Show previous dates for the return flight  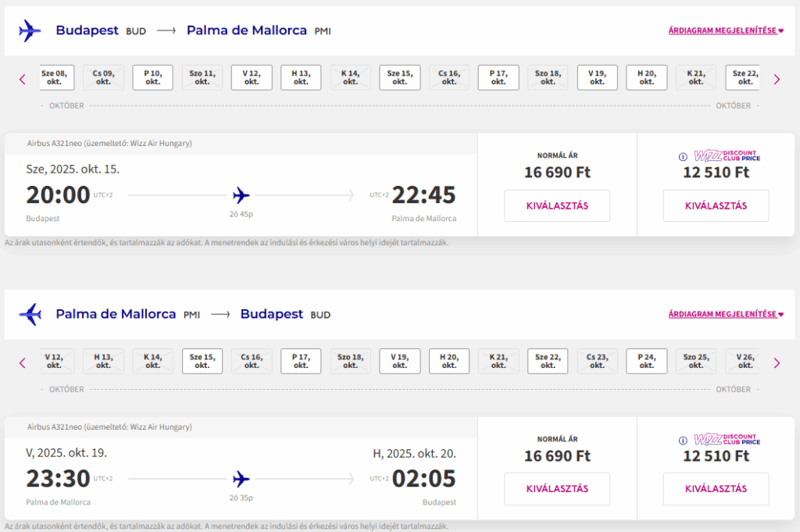click(x=23, y=363)
